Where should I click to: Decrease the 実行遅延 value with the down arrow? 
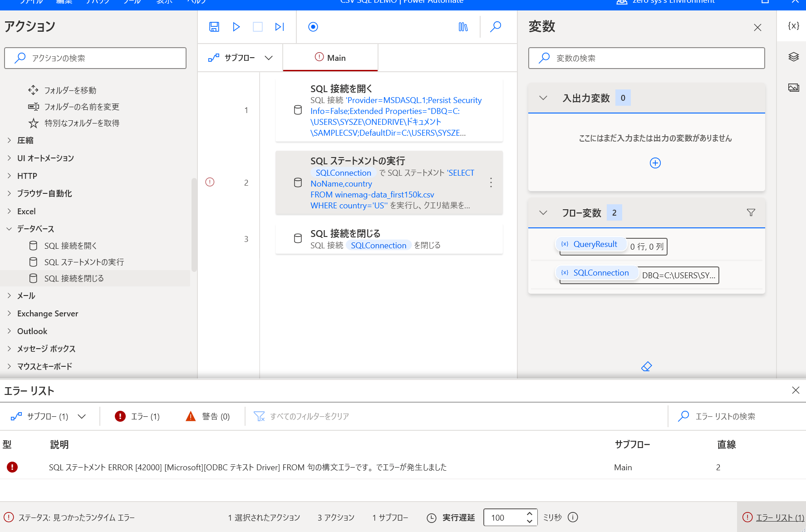tap(530, 521)
